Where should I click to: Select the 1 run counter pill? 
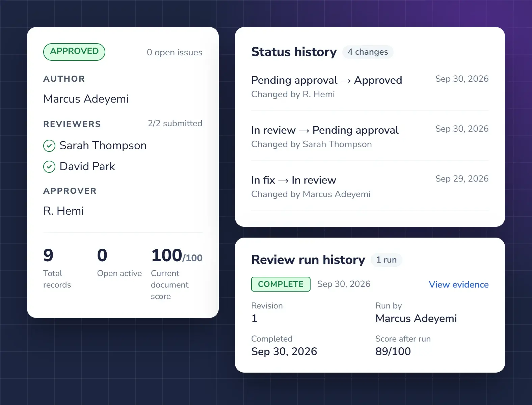click(x=387, y=260)
